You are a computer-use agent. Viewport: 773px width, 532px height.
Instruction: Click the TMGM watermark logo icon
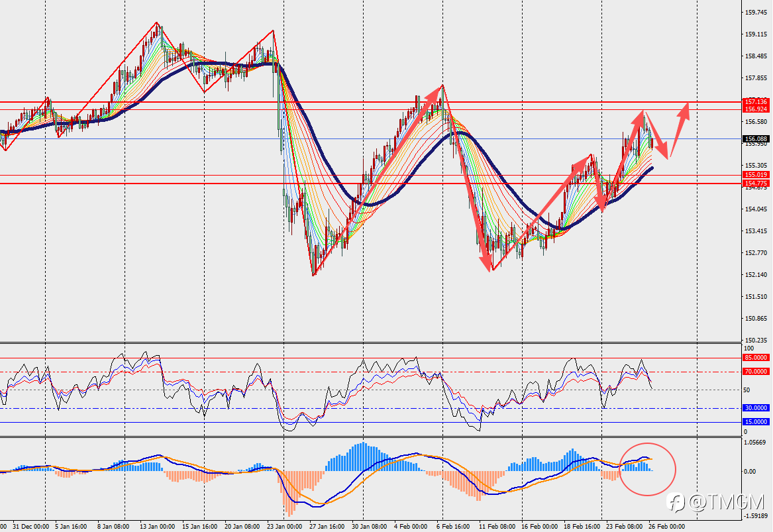676,502
